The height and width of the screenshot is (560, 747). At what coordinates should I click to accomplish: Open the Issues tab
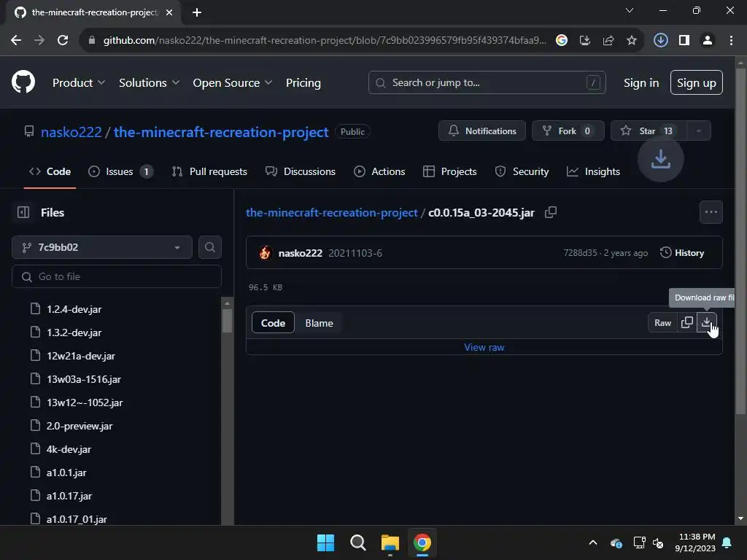(120, 171)
